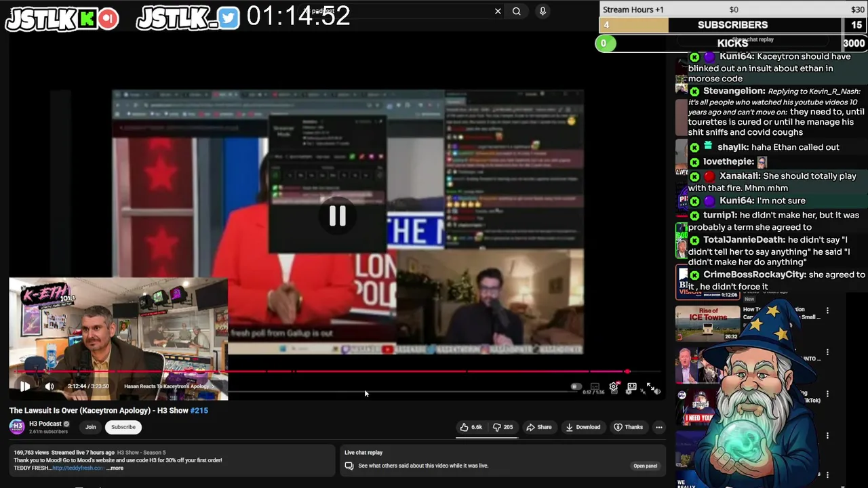This screenshot has height=488, width=868.
Task: Enter fullscreen with the corner arrows icon
Action: 651,386
